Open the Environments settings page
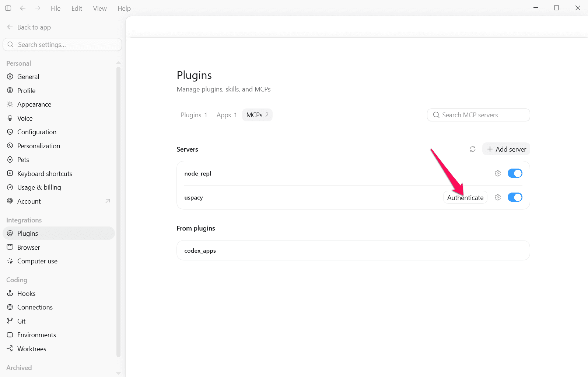This screenshot has width=588, height=377. [x=59, y=335]
